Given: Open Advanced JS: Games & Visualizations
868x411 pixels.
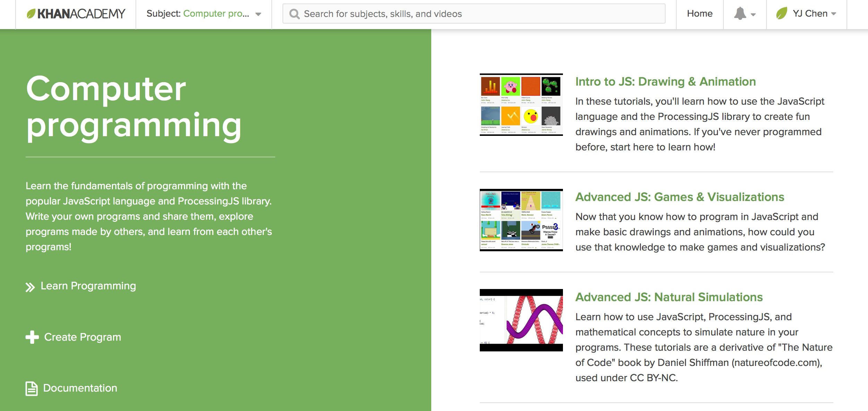Looking at the screenshot, I should (x=680, y=197).
